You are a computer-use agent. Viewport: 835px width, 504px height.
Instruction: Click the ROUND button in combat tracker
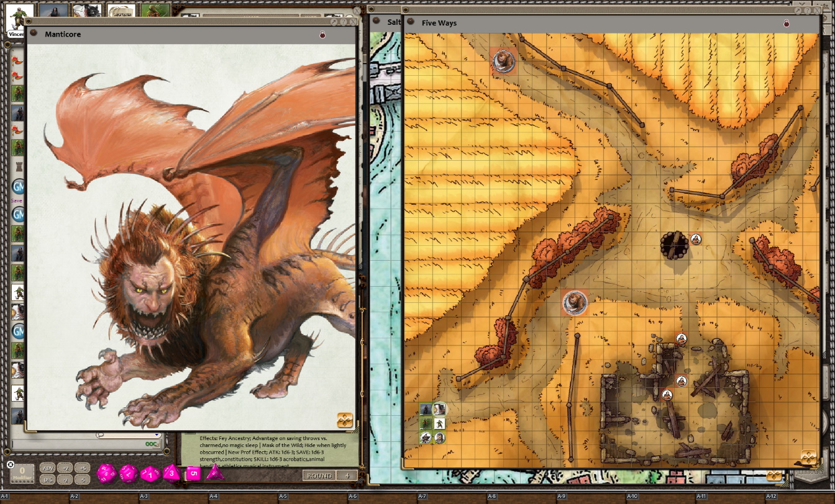coord(320,476)
